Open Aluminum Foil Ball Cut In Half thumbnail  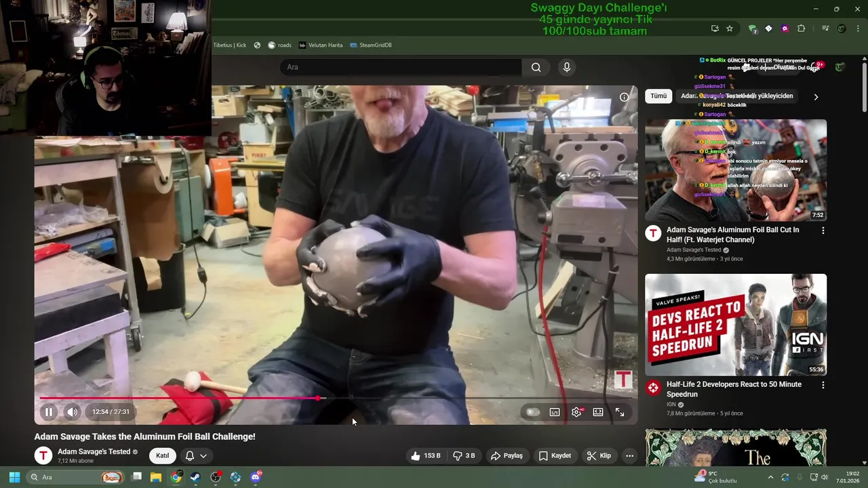[736, 170]
